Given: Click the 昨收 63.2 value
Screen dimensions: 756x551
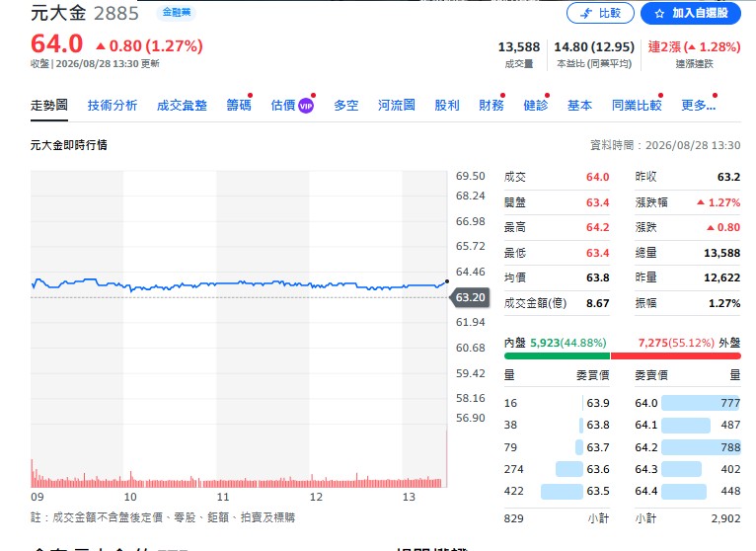Looking at the screenshot, I should [728, 177].
